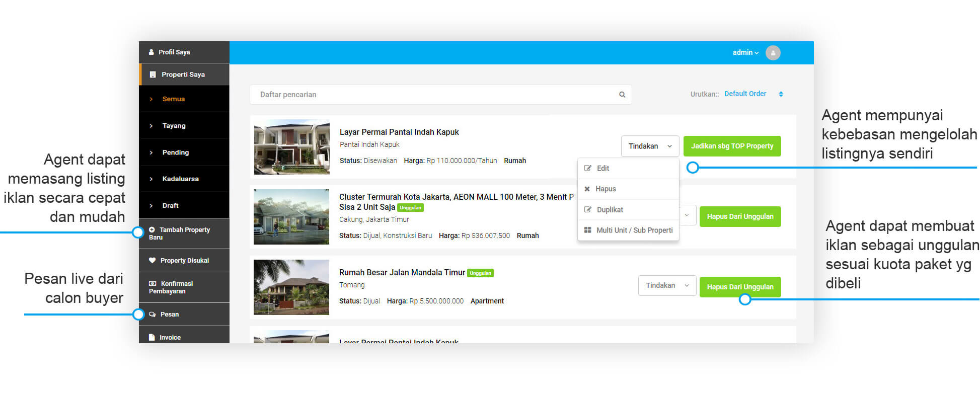
Task: Click the Apartment type label
Action: (x=487, y=301)
